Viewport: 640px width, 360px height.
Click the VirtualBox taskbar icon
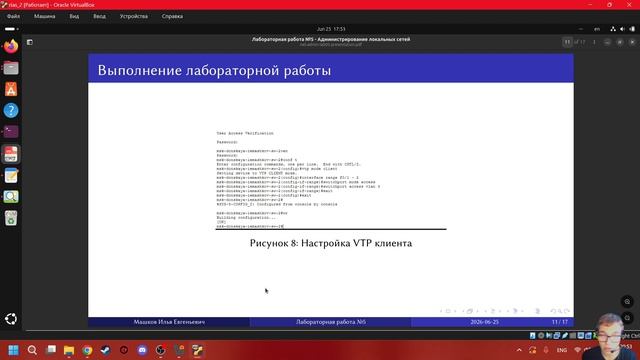(198, 350)
